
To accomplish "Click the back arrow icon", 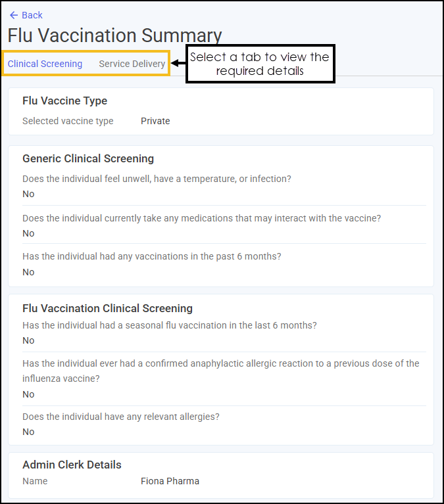I will pos(14,15).
